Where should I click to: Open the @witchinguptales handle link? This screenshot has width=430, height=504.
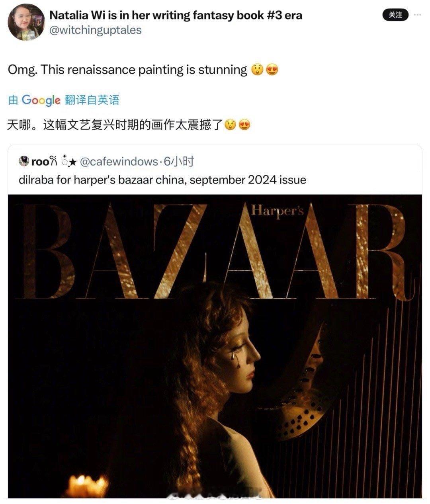(95, 30)
